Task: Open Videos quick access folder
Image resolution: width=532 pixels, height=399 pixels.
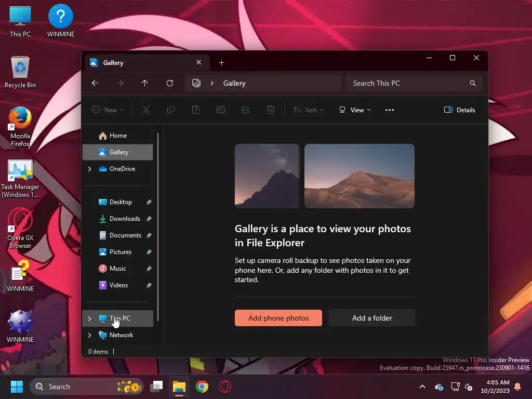Action: pos(118,285)
